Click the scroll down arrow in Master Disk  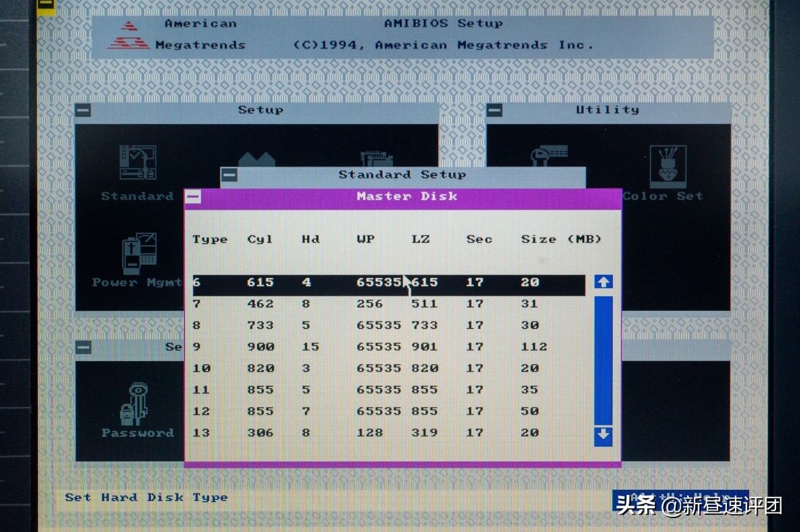(603, 435)
